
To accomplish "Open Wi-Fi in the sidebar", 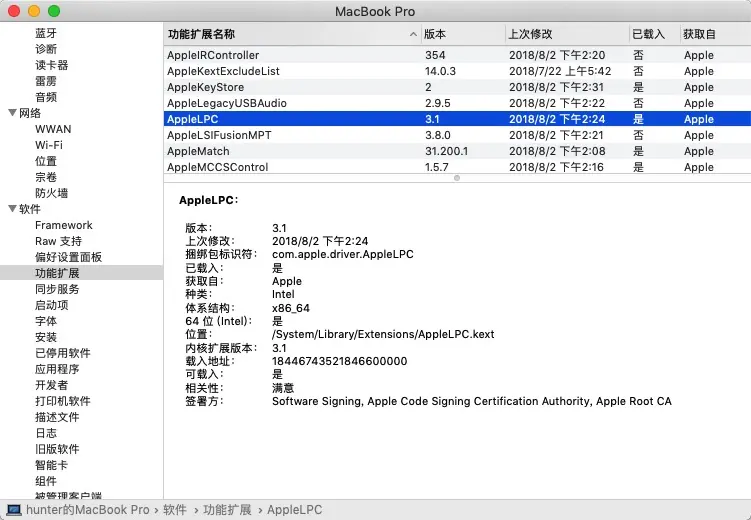I will click(x=49, y=145).
